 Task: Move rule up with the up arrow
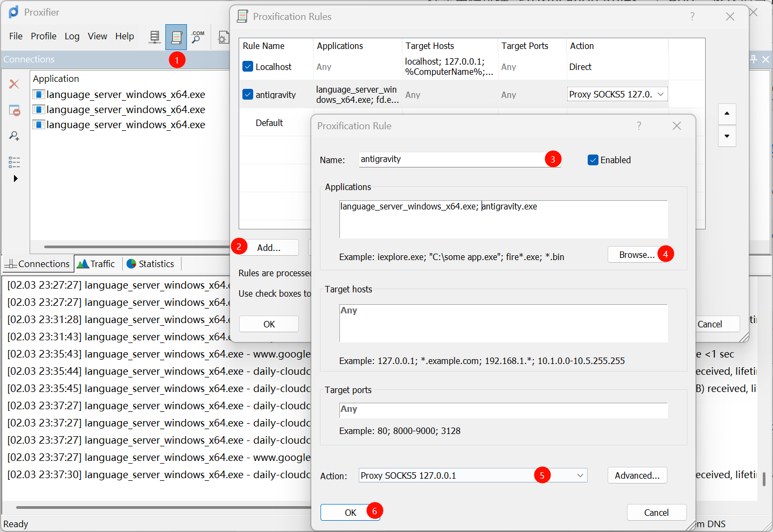(727, 114)
